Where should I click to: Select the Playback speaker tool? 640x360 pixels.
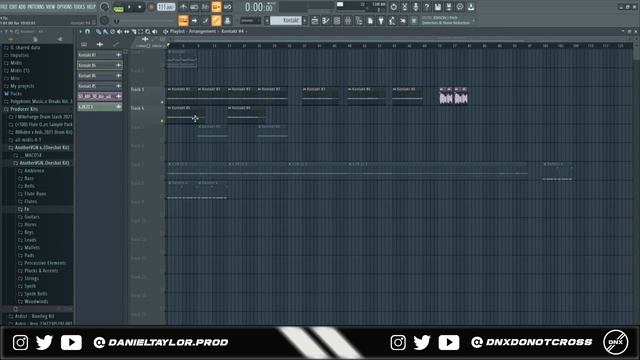tap(154, 31)
